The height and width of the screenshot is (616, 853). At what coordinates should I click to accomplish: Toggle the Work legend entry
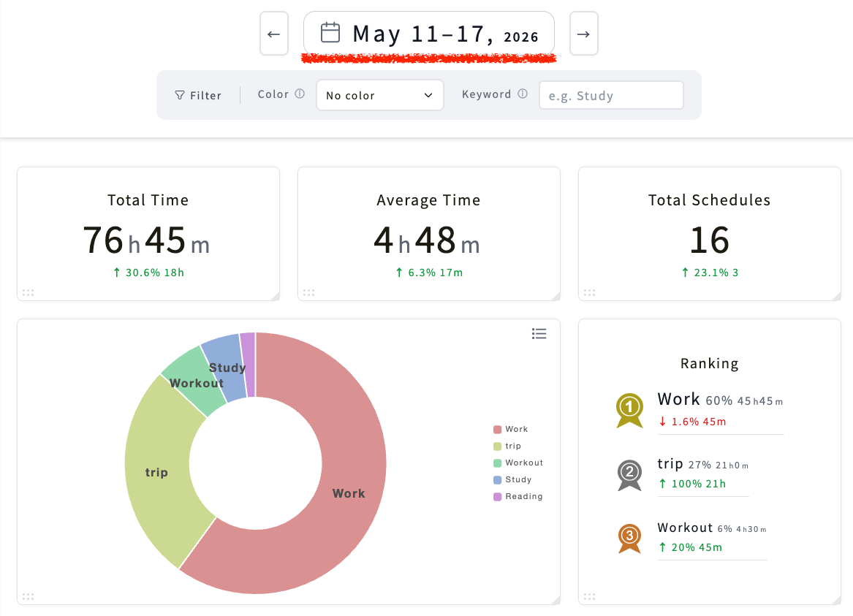click(510, 429)
